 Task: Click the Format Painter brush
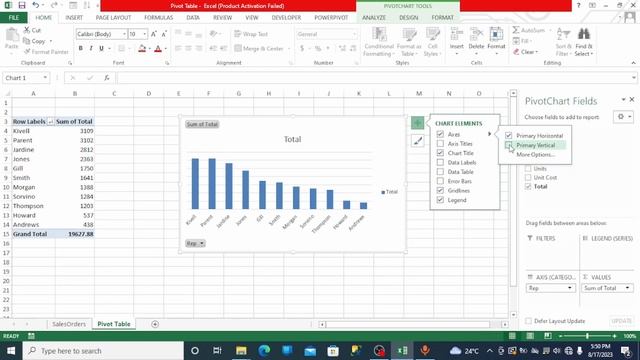[x=46, y=52]
